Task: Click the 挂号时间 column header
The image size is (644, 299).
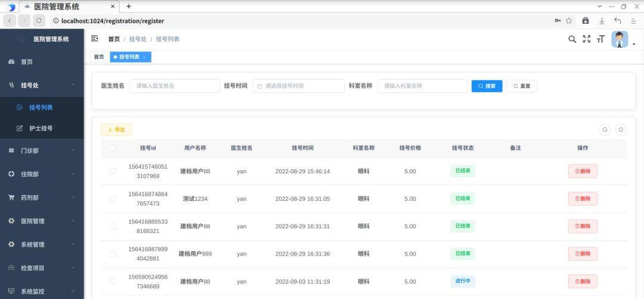Action: click(303, 148)
